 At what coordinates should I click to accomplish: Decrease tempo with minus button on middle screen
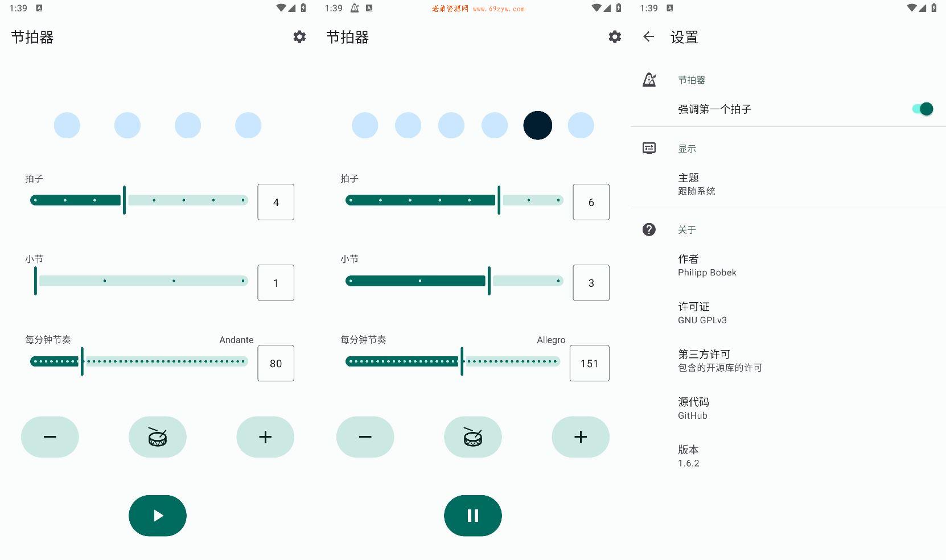[x=365, y=437]
